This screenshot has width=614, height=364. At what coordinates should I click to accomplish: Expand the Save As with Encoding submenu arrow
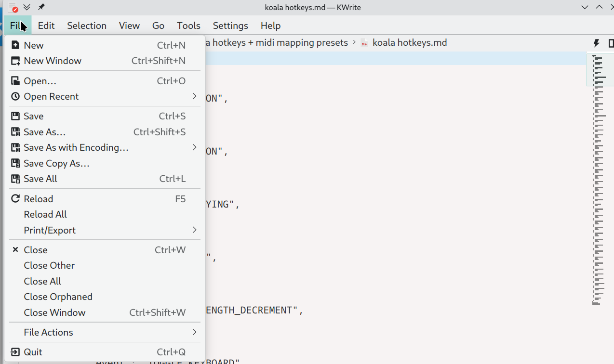click(195, 147)
